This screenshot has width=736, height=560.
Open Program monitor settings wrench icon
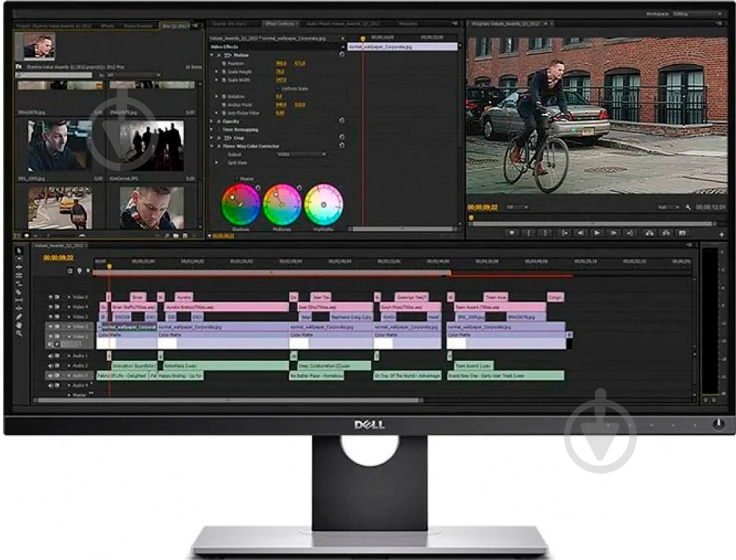(689, 207)
